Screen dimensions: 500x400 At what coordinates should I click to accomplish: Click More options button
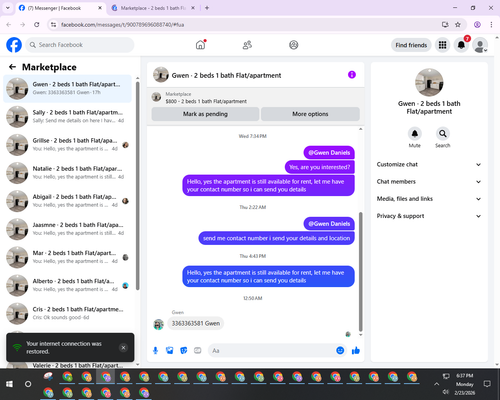point(310,114)
